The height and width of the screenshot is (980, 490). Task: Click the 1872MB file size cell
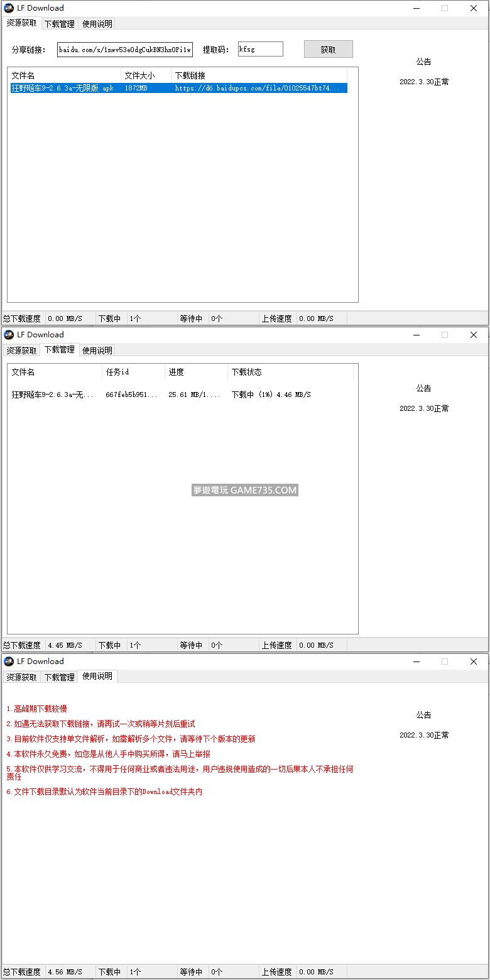pyautogui.click(x=136, y=89)
